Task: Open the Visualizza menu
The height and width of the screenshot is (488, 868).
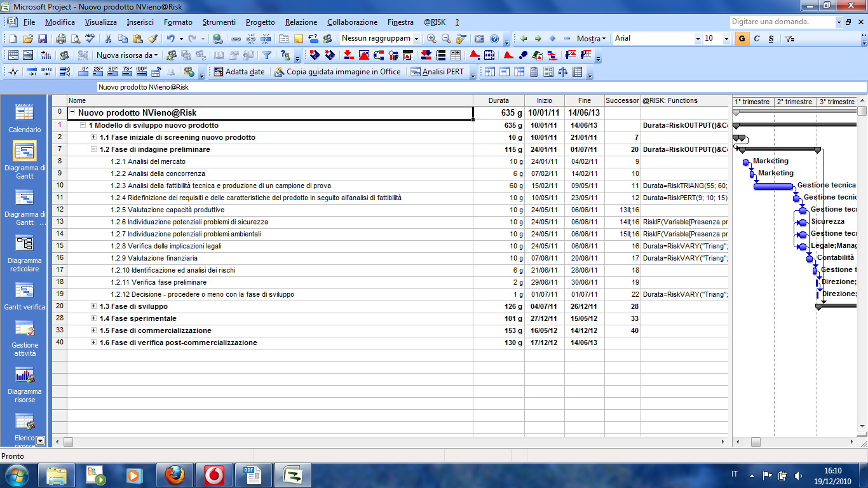Action: pos(101,22)
